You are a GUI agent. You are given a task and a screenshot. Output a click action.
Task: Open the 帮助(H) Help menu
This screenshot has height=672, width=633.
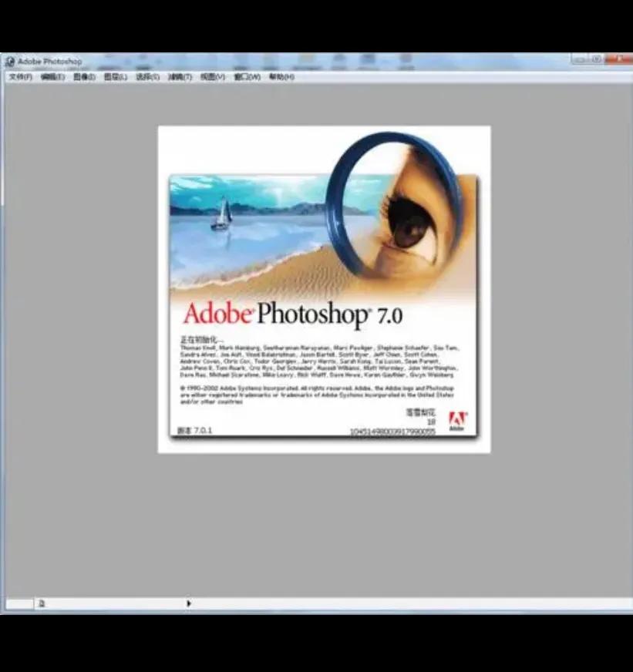click(x=281, y=77)
